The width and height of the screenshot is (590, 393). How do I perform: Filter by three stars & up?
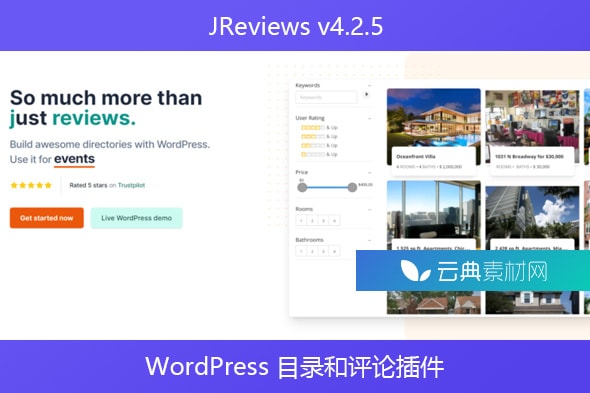319,136
